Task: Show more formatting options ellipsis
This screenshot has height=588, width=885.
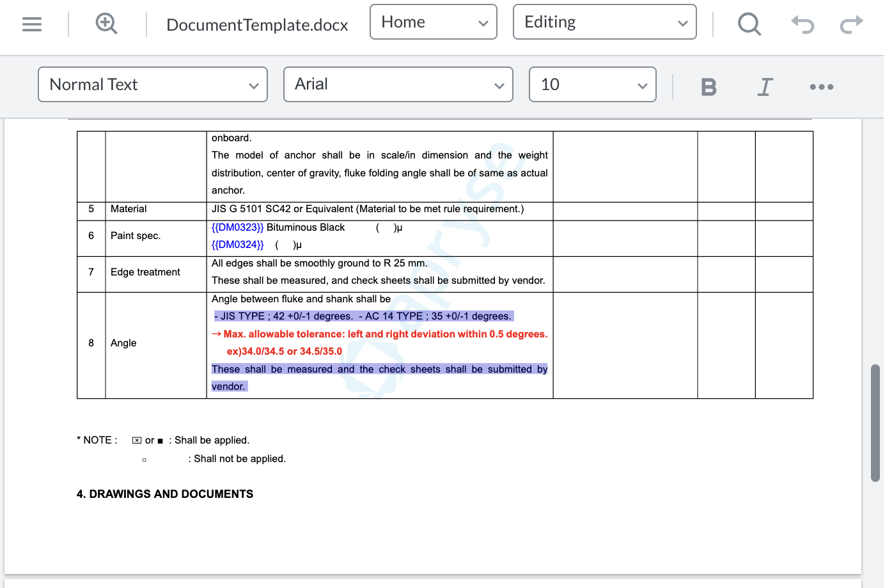Action: click(821, 86)
